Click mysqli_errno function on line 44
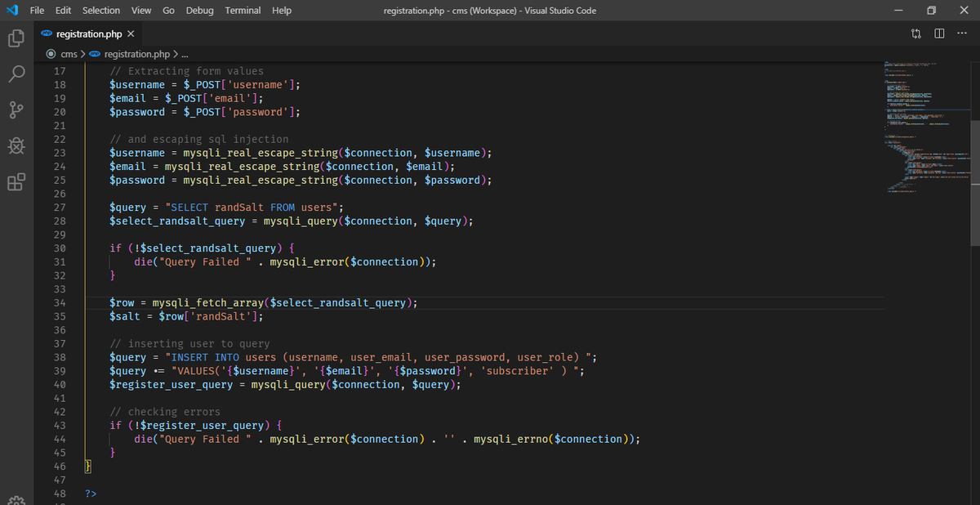 click(x=510, y=440)
